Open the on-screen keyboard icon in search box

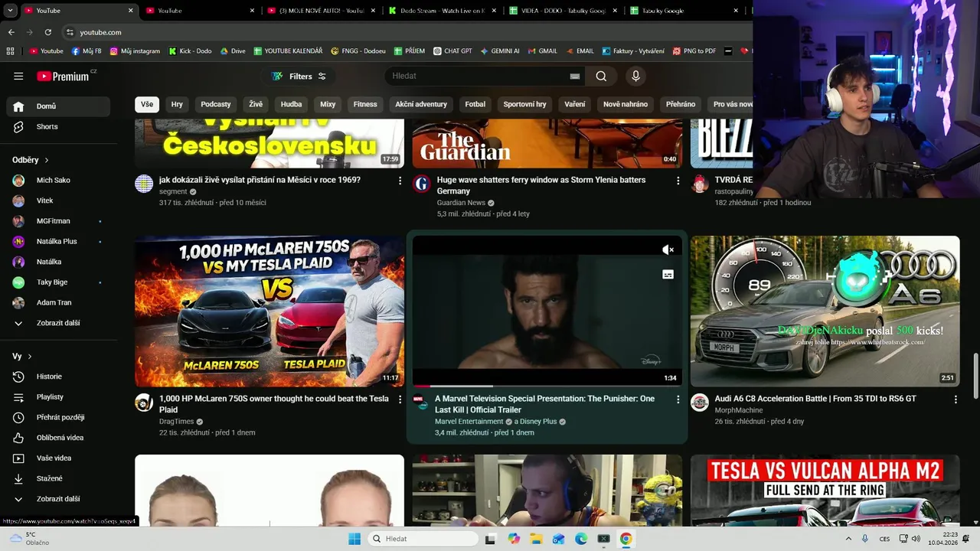(x=575, y=77)
